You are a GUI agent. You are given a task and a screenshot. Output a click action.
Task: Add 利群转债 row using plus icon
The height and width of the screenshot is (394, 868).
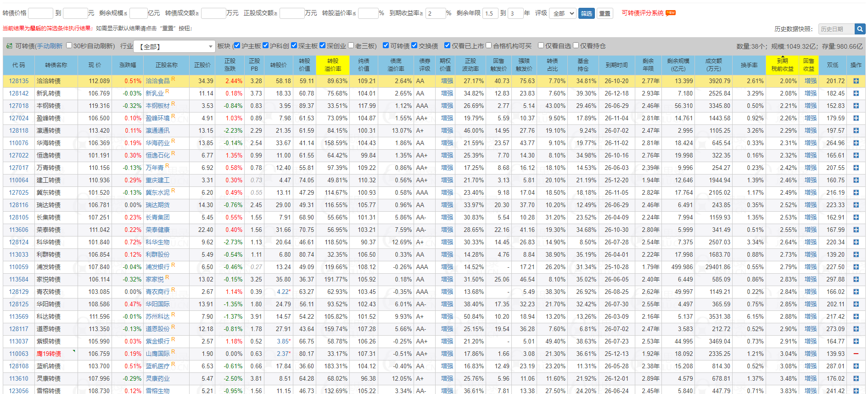pos(856,254)
